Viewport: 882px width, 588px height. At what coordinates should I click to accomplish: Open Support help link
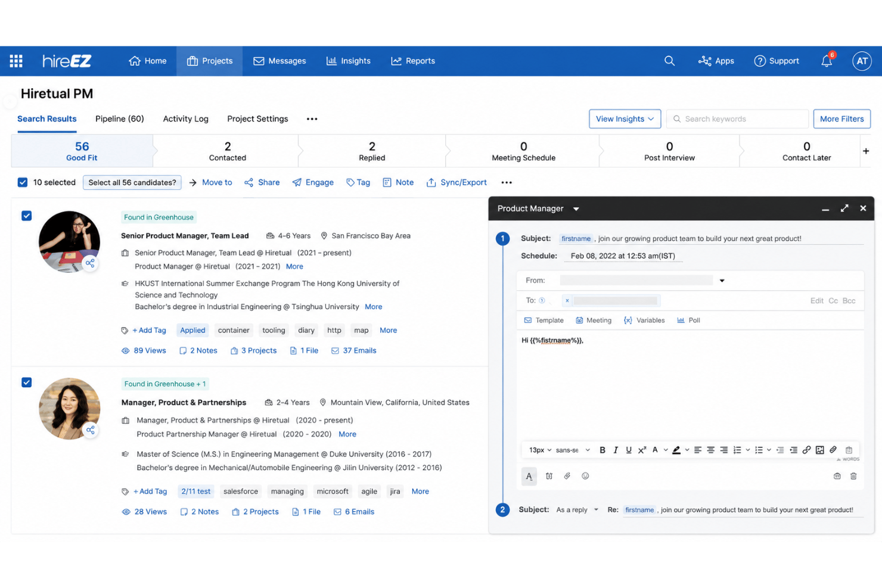coord(777,61)
